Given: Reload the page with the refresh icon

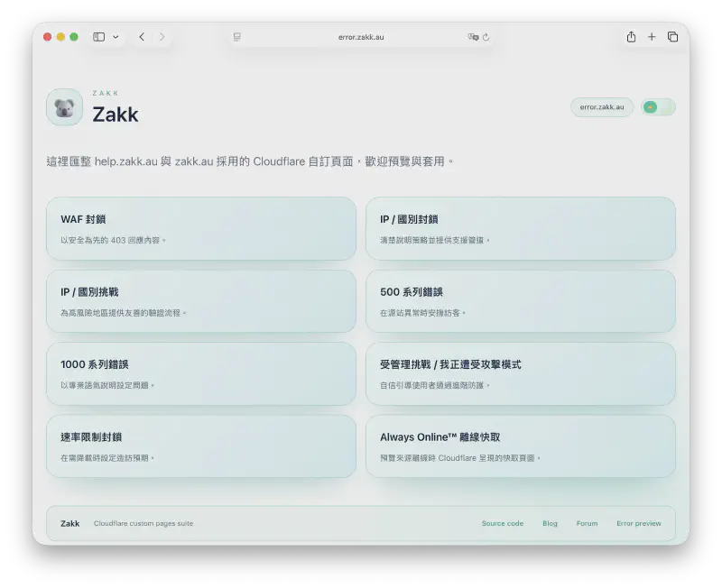Looking at the screenshot, I should tap(486, 37).
